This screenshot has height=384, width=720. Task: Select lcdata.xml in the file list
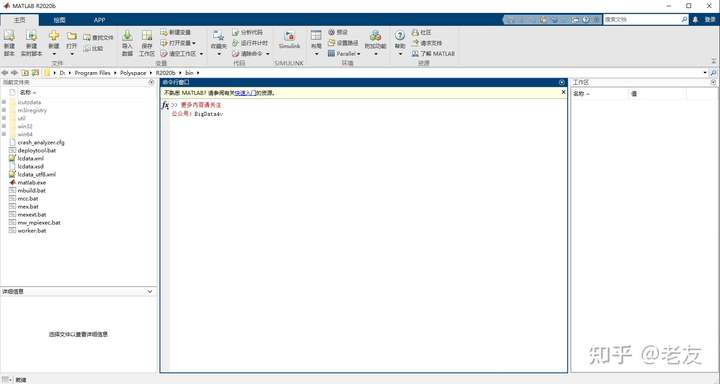(x=30, y=158)
